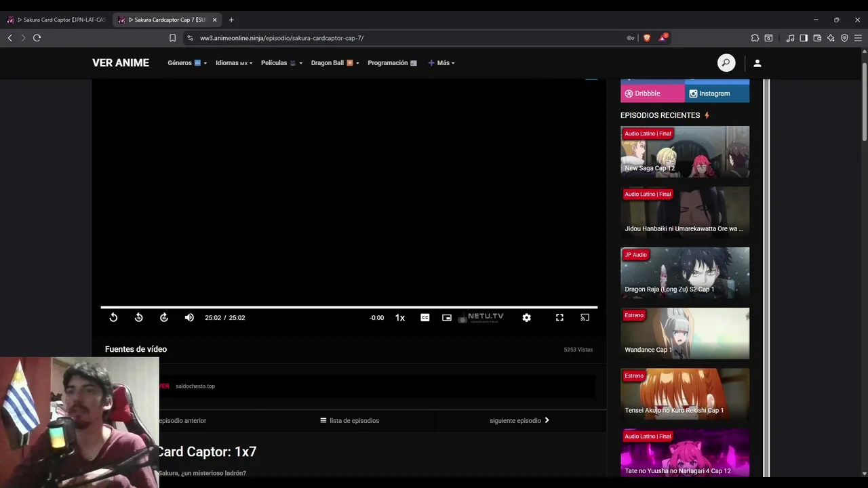
Task: Expand the Géneros menu
Action: tap(187, 63)
